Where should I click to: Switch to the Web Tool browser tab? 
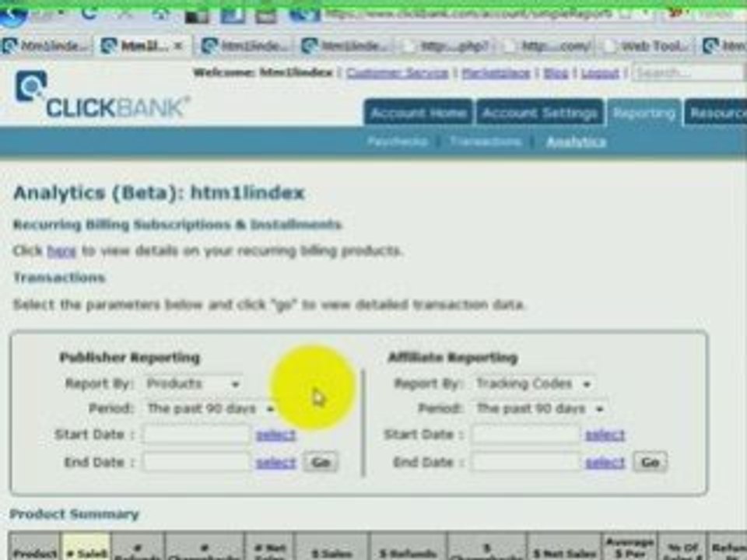[647, 46]
